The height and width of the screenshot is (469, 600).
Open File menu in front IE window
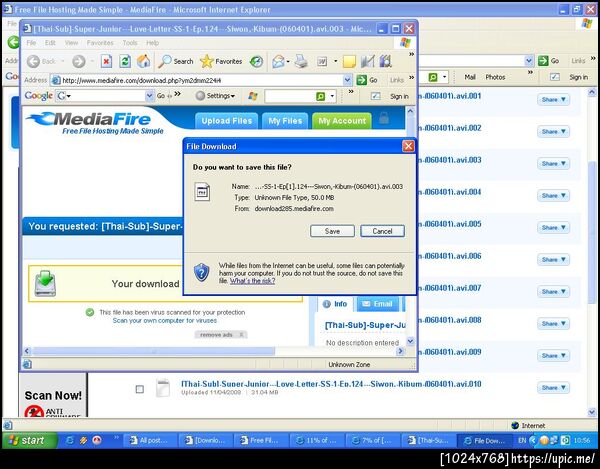point(31,43)
